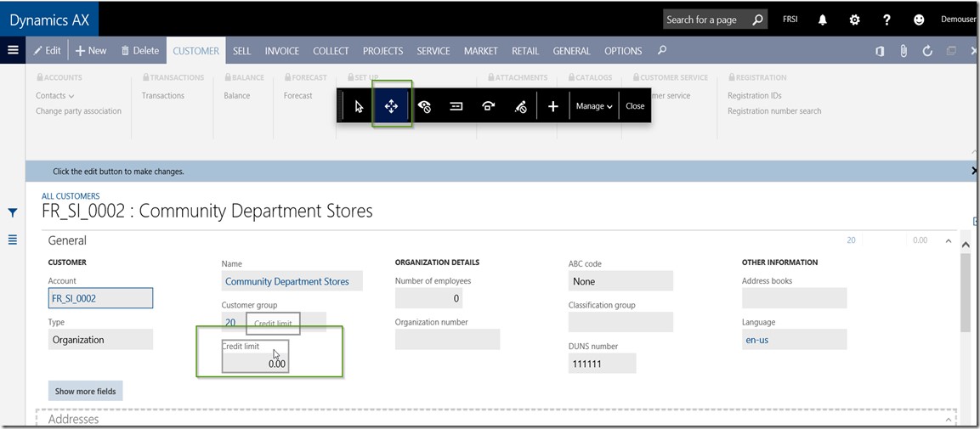
Task: Click the Name field Community Department Stores
Action: 292,281
